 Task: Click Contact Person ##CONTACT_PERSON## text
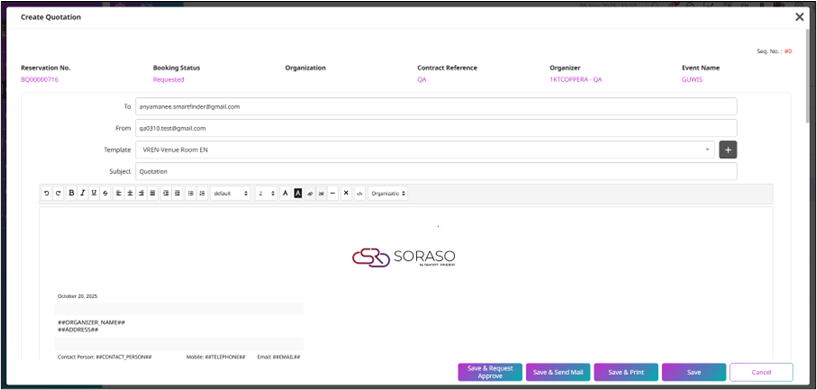pos(104,357)
